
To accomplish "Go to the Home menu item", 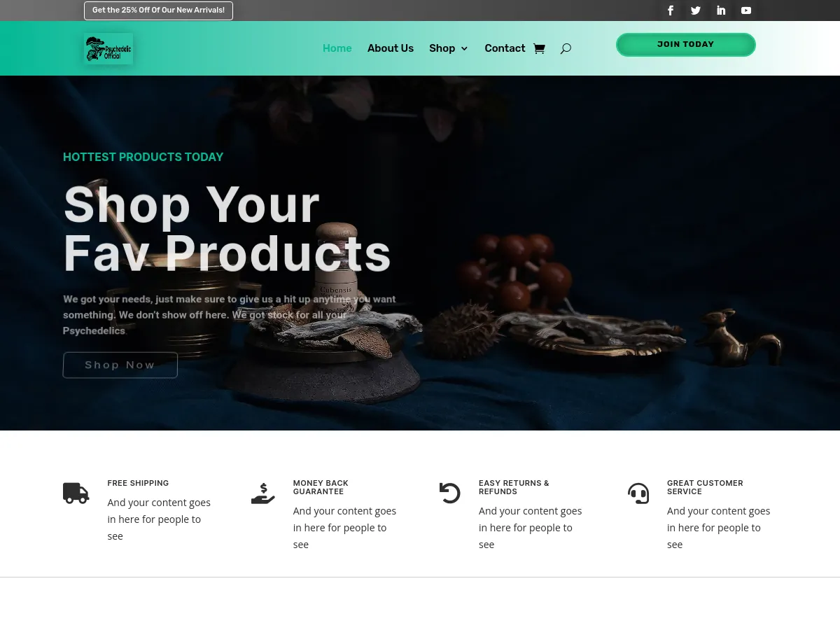I will click(337, 48).
